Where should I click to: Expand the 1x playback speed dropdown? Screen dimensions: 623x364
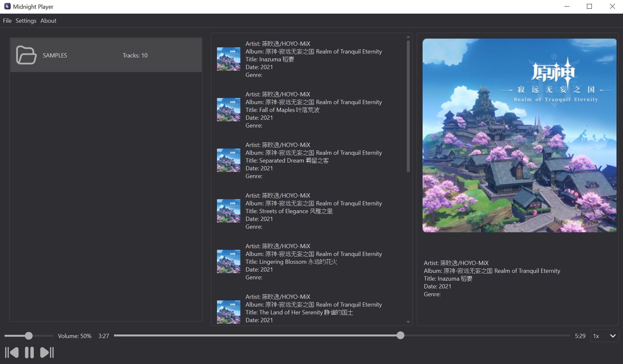[604, 336]
